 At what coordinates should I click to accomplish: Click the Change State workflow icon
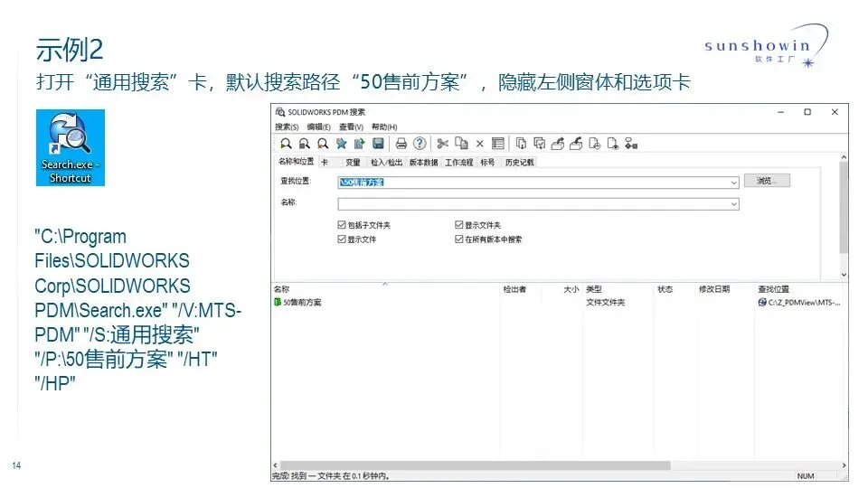coord(631,144)
